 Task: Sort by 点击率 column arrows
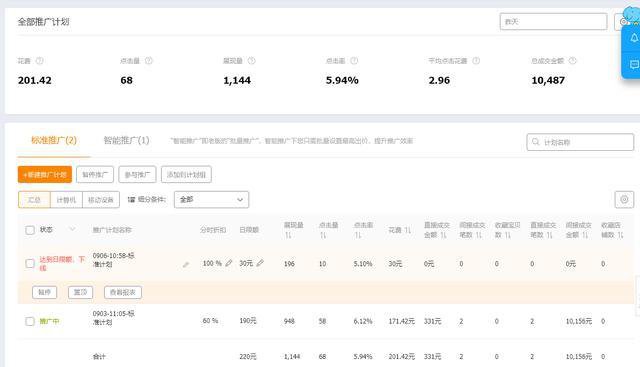coord(358,235)
